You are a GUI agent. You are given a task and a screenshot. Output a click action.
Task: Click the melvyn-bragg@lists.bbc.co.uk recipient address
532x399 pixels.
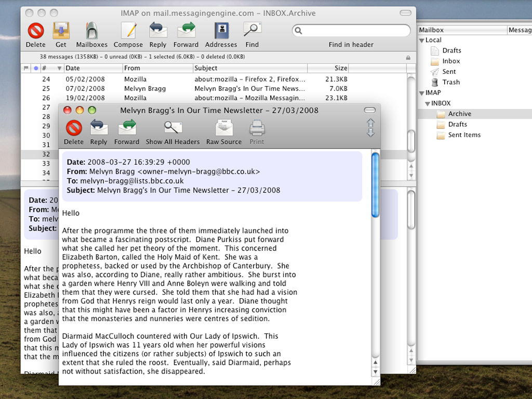click(132, 181)
